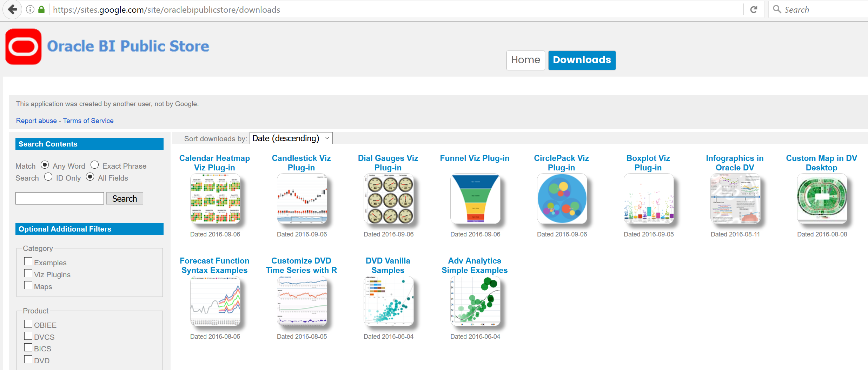Open the Candlestick Viz Plug-in thumbnail
Viewport: 868px width, 370px height.
303,199
